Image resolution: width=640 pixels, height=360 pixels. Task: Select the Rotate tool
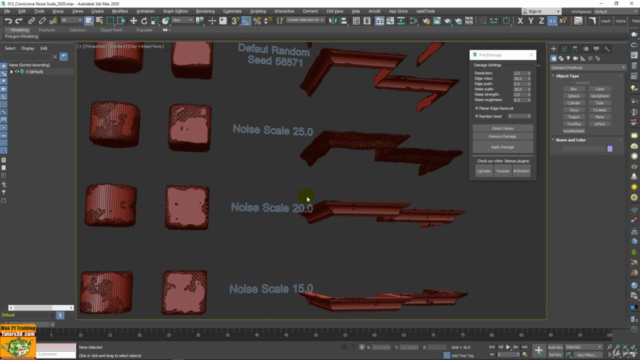click(144, 21)
